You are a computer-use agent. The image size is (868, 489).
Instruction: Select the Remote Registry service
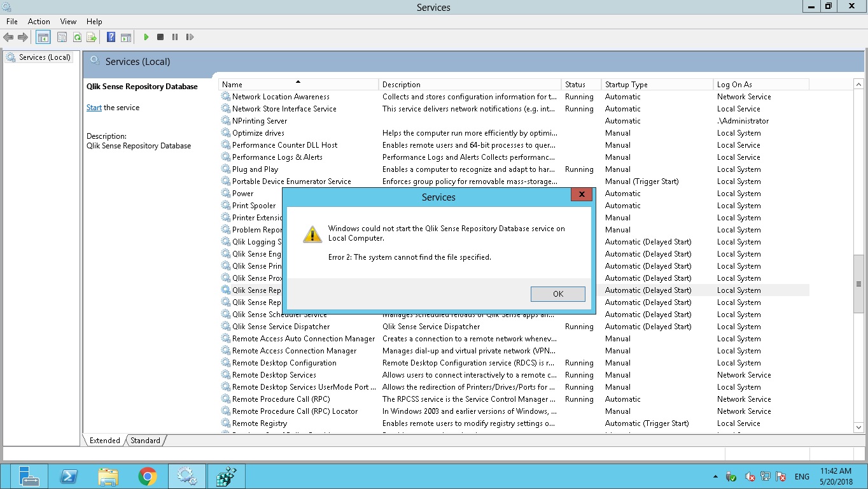click(514, 423)
